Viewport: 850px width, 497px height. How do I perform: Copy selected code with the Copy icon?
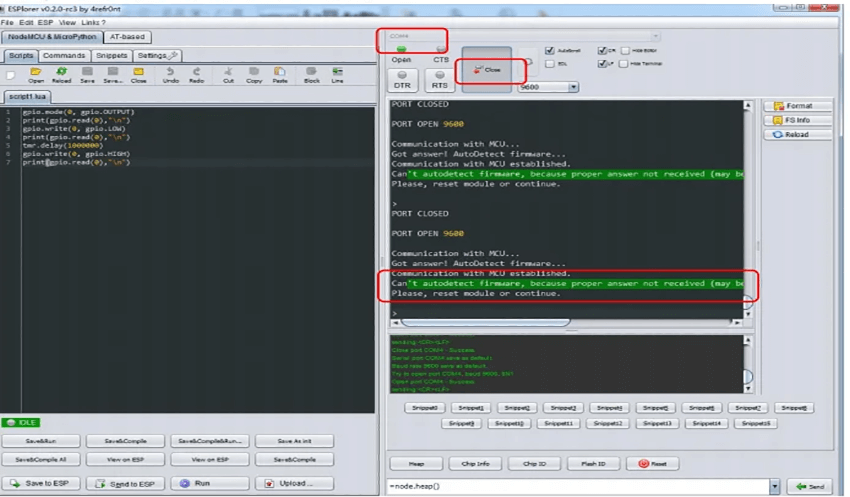click(254, 75)
